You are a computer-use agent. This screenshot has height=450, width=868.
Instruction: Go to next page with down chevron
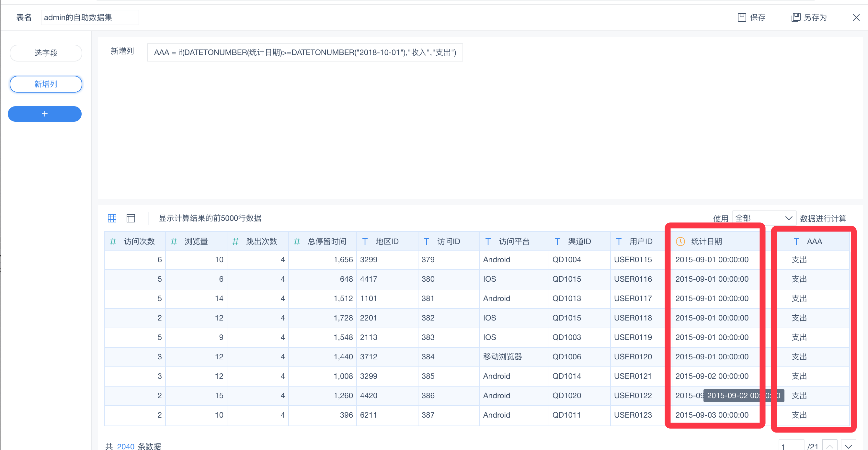(x=849, y=446)
